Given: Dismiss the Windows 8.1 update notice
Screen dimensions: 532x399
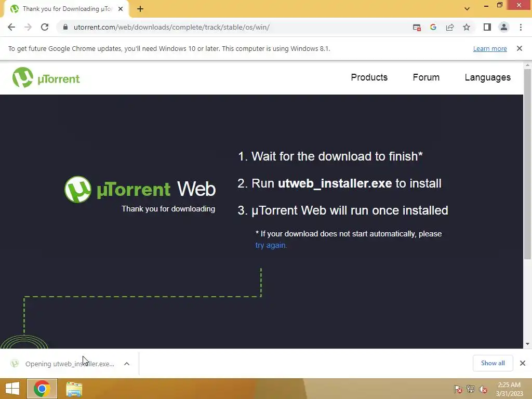Looking at the screenshot, I should 520,48.
